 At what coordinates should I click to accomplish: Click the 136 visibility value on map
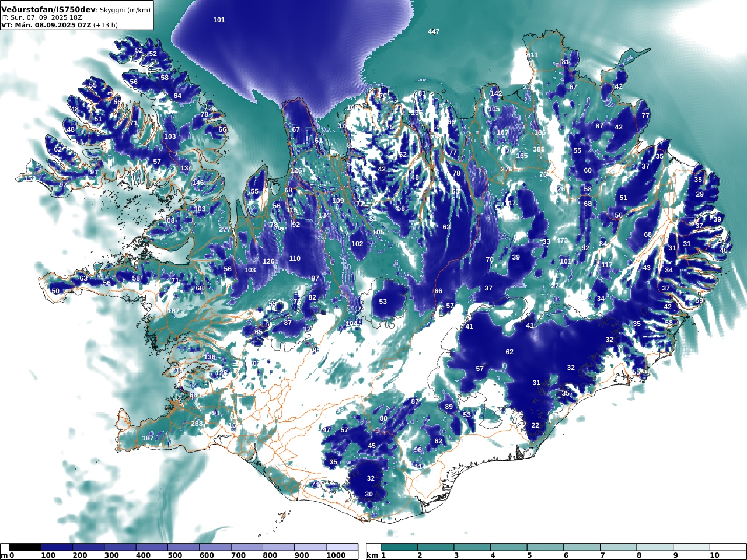click(x=210, y=357)
